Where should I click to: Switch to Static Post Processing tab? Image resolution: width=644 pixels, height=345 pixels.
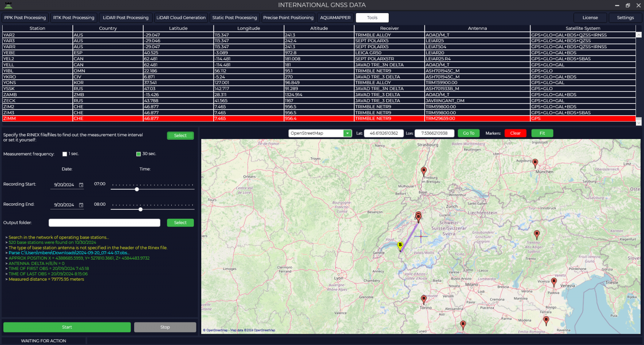pyautogui.click(x=235, y=18)
